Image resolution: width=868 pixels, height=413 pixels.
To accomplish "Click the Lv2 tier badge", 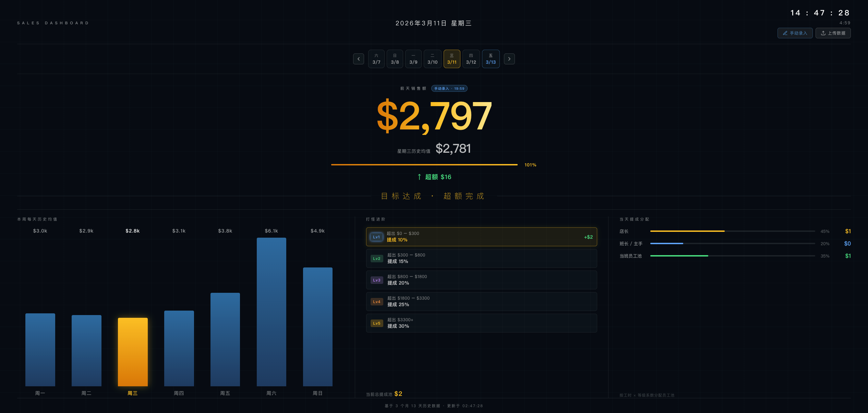I will click(376, 258).
